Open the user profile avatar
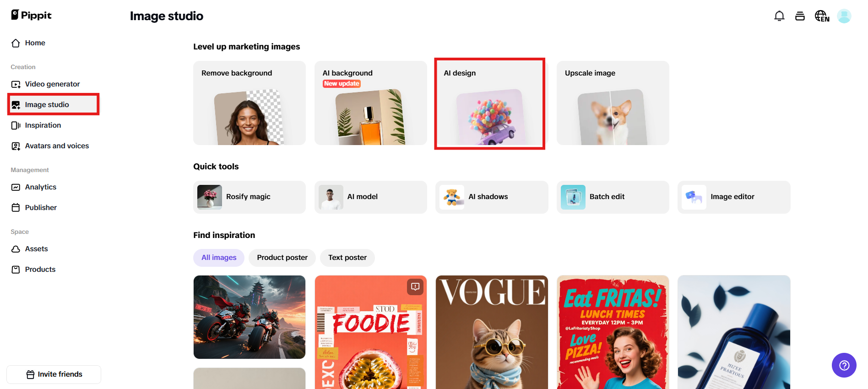 click(x=844, y=16)
